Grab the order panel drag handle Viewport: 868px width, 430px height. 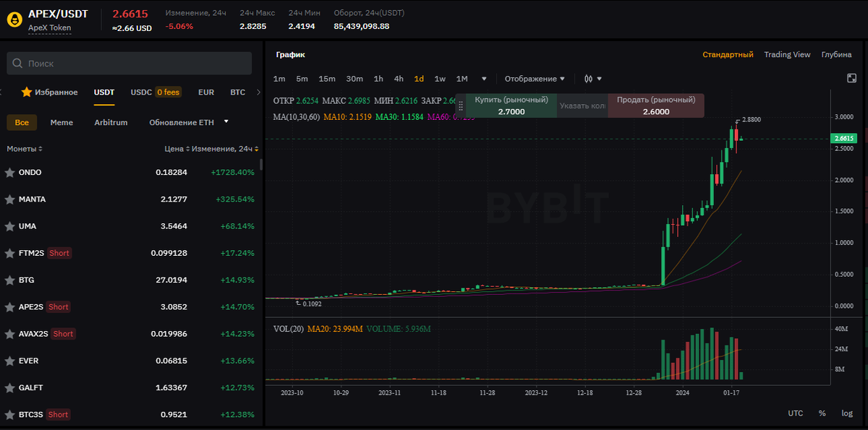pos(461,106)
